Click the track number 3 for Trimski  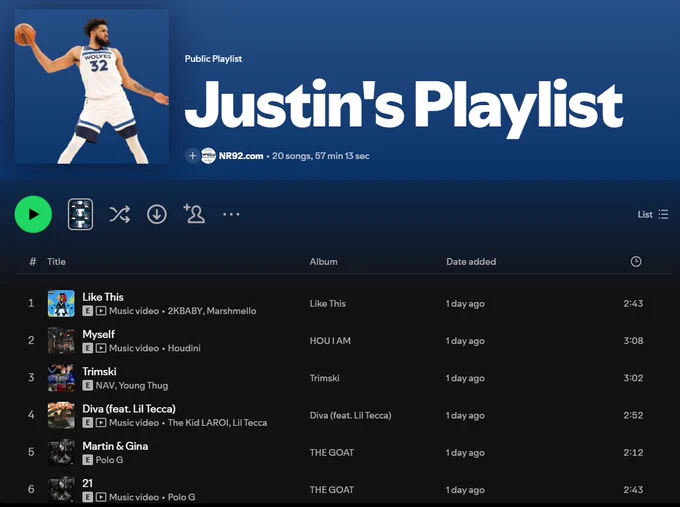[31, 378]
